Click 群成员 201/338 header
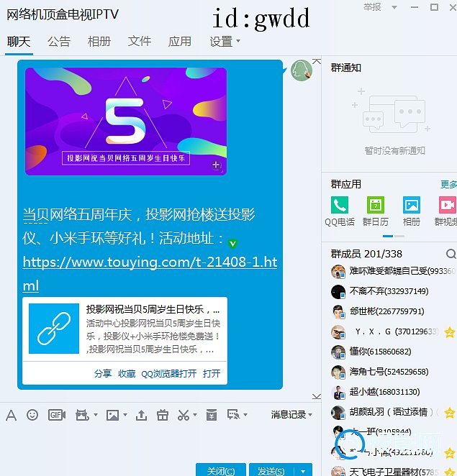This screenshot has height=476, width=457. tap(366, 254)
